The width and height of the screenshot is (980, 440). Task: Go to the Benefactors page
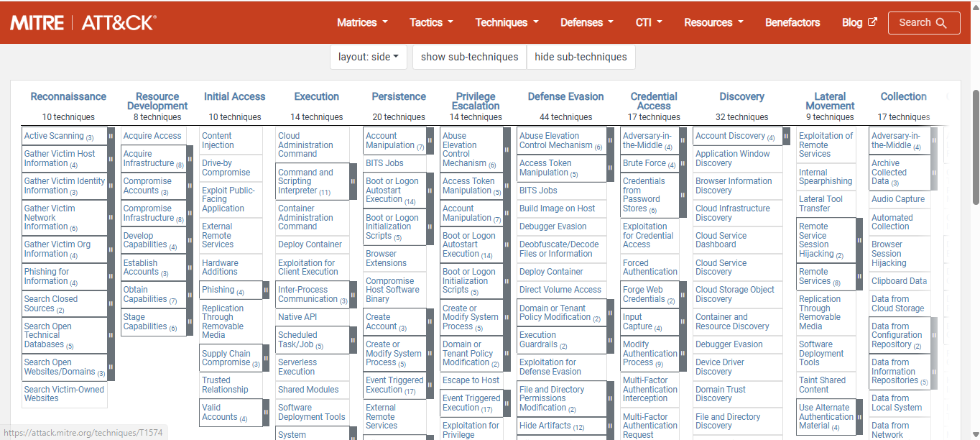click(x=792, y=22)
